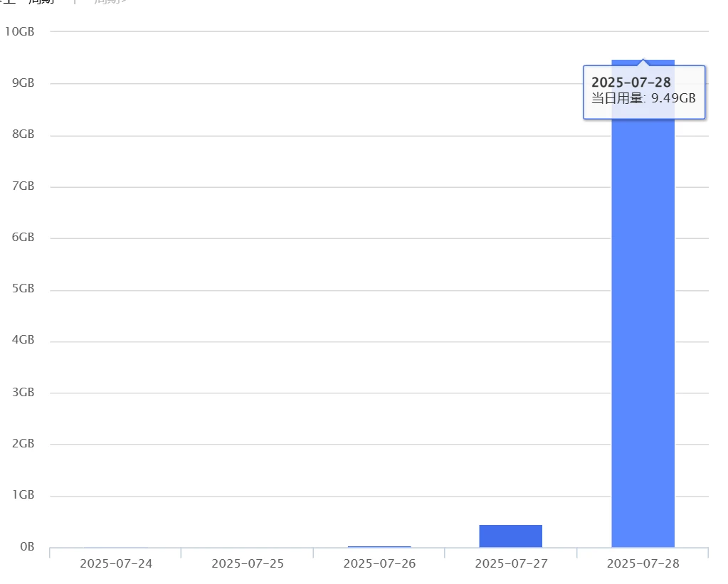The height and width of the screenshot is (584, 728).
Task: Click the 9GB y-axis label
Action: [23, 83]
